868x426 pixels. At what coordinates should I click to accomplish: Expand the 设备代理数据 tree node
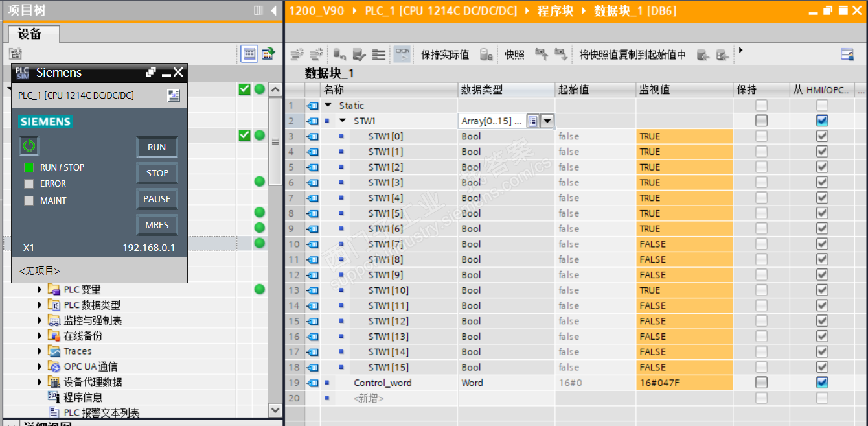tap(40, 382)
